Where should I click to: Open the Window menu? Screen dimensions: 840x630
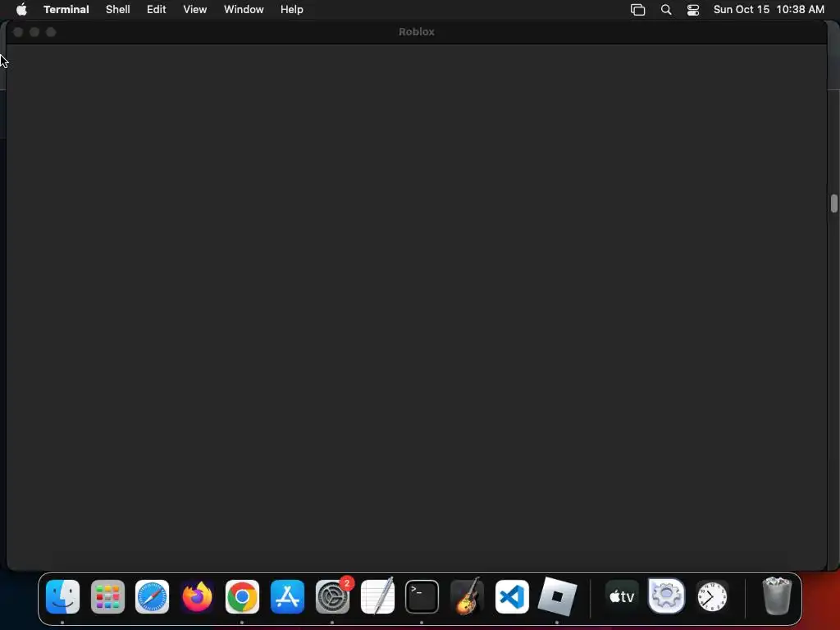[244, 9]
